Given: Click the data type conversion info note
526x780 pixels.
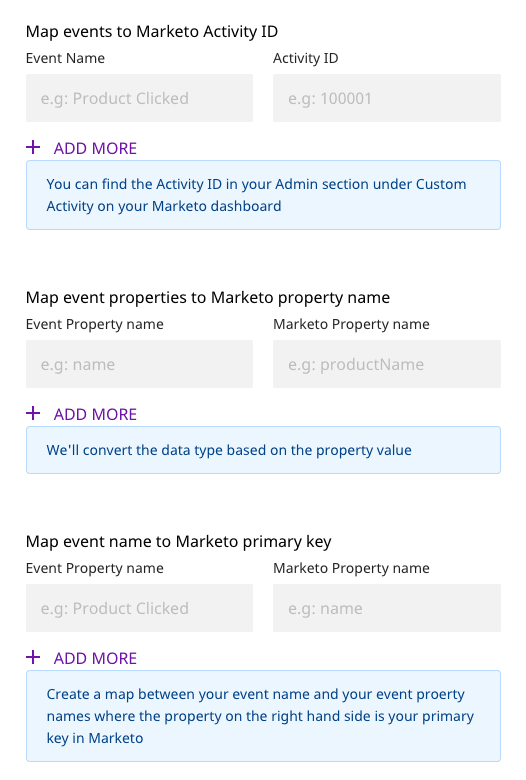Looking at the screenshot, I should (263, 450).
